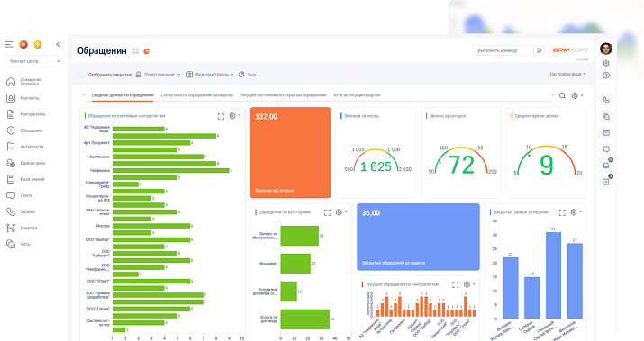Expand the key accounts chart to fullscreen
The height and width of the screenshot is (341, 644).
pos(221,117)
